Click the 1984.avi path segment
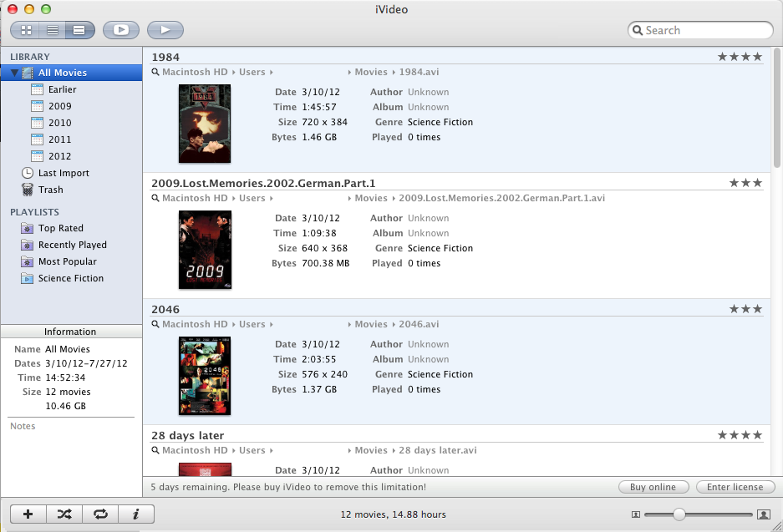Viewport: 783px width, 532px height. point(419,72)
